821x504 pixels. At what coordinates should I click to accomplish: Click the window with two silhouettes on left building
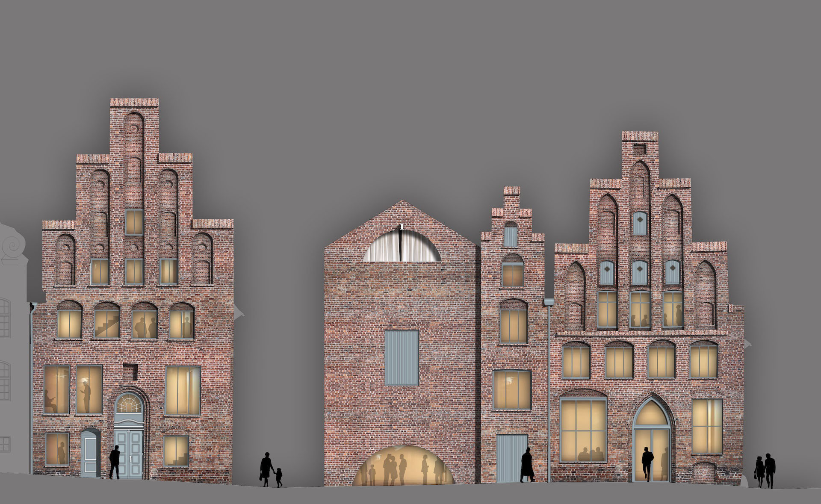pos(145,324)
